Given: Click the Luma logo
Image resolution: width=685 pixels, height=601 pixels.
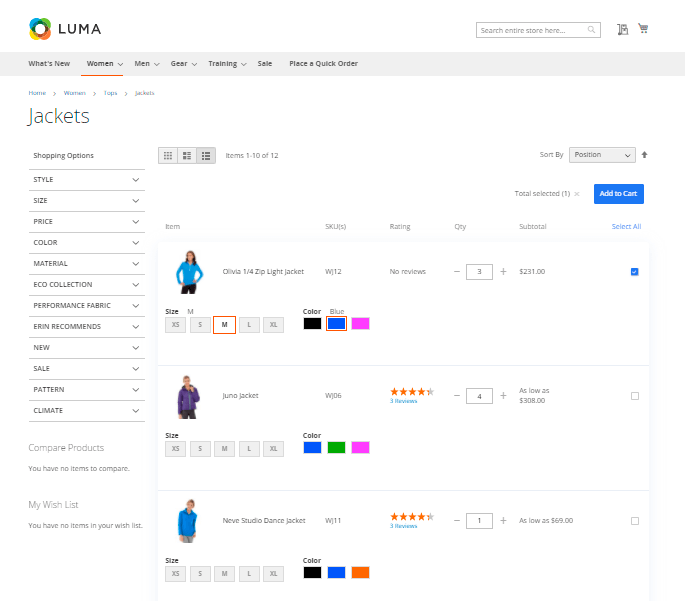Looking at the screenshot, I should [x=65, y=29].
